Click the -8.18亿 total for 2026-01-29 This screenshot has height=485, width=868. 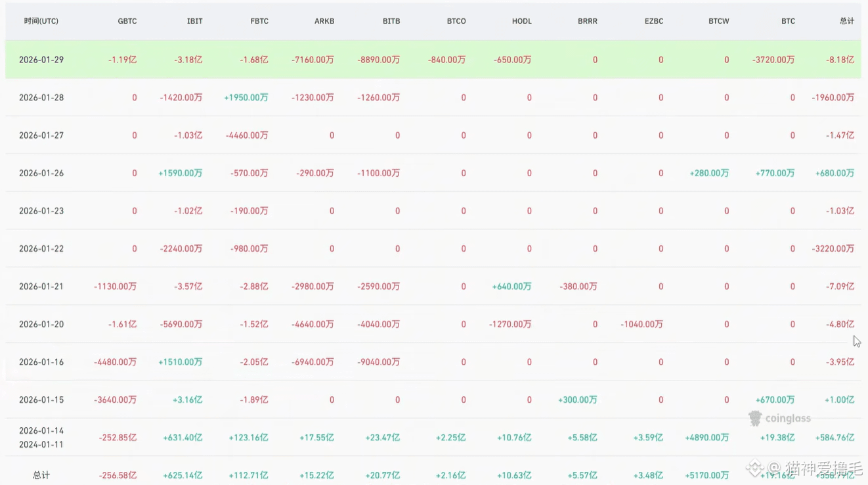(x=841, y=60)
